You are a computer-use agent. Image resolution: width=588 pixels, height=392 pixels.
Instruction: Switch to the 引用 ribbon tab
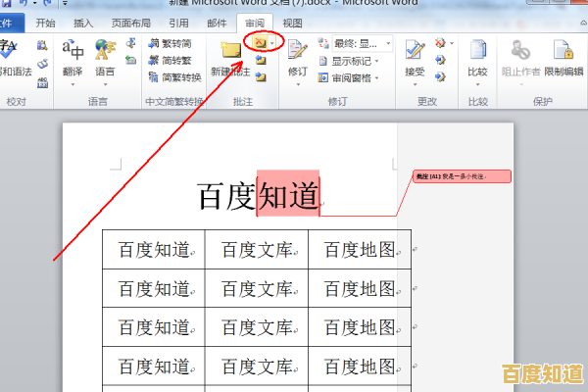point(178,24)
